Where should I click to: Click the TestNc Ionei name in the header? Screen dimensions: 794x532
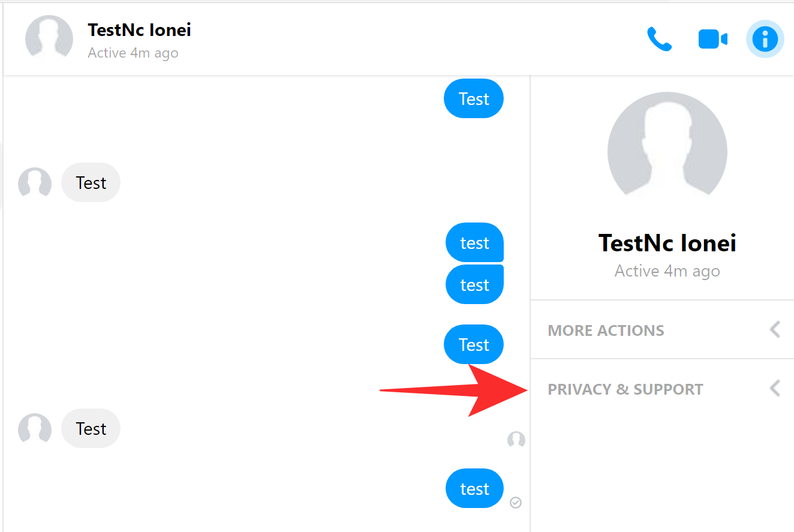[x=139, y=30]
